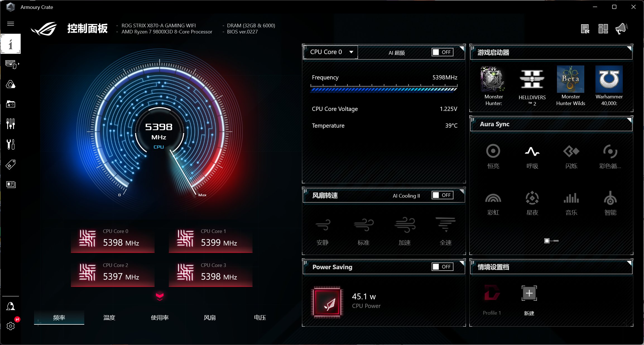The width and height of the screenshot is (644, 345).
Task: Choose the turbo 加速 fan mode
Action: click(405, 232)
